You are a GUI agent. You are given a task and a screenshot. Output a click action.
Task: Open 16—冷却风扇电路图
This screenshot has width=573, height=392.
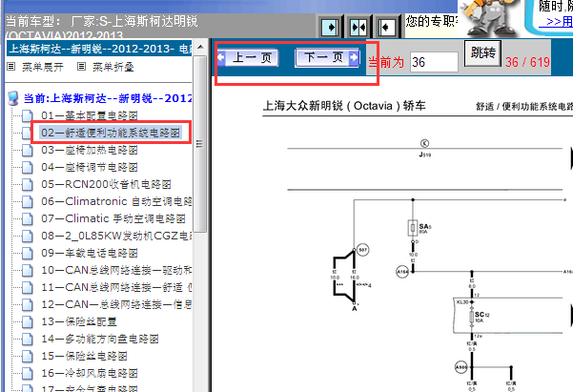click(90, 373)
